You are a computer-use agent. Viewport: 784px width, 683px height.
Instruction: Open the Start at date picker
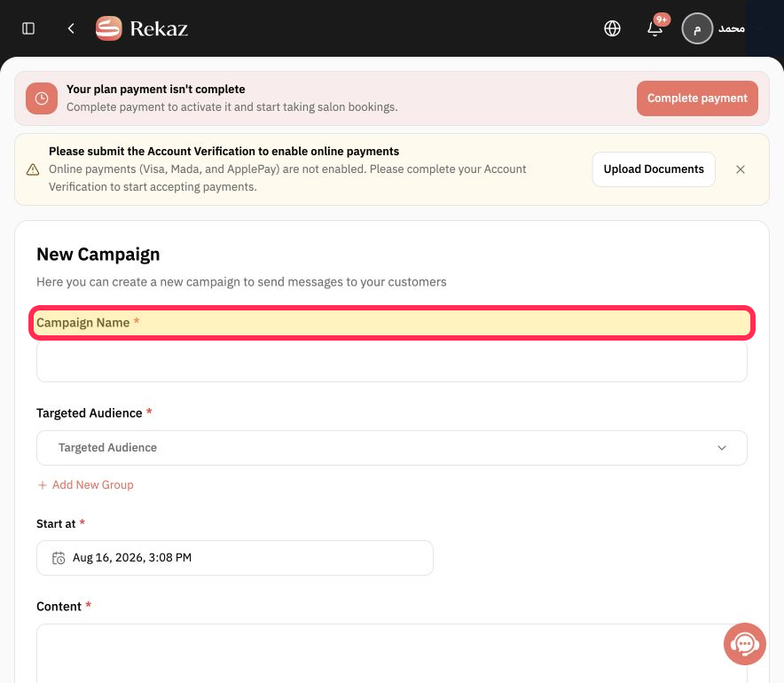234,558
